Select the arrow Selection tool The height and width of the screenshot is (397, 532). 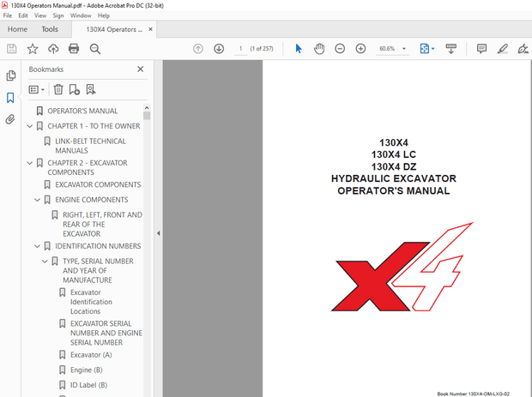(x=299, y=49)
